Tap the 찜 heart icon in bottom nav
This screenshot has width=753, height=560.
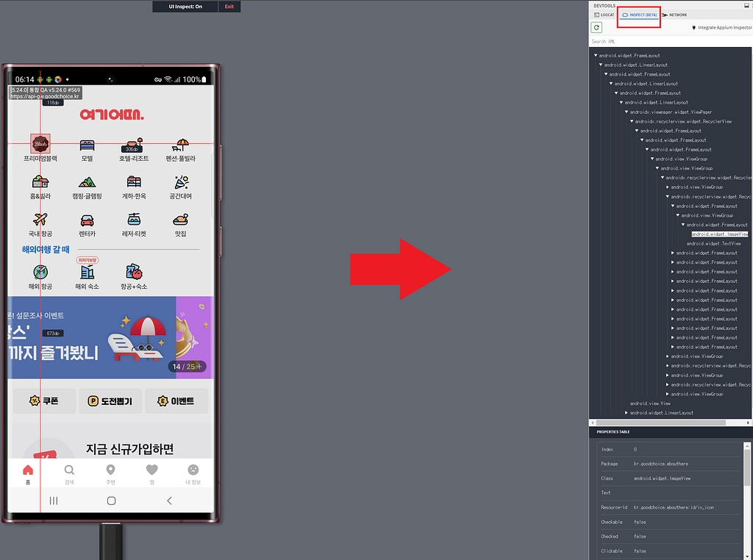click(151, 470)
